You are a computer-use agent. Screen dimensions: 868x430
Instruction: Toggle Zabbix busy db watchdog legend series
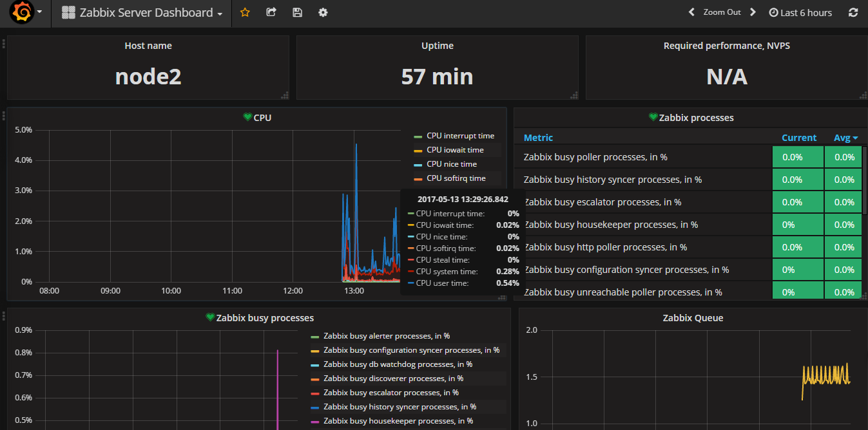[x=398, y=364]
